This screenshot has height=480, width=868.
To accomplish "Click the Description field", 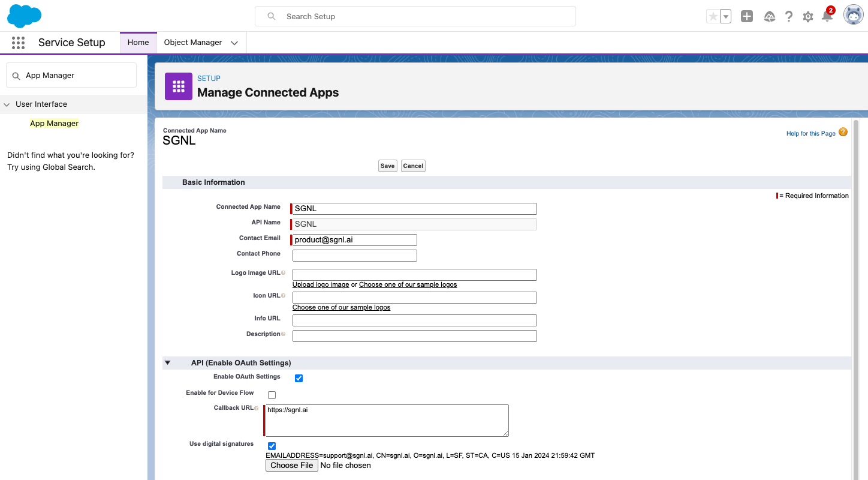I will 415,336.
